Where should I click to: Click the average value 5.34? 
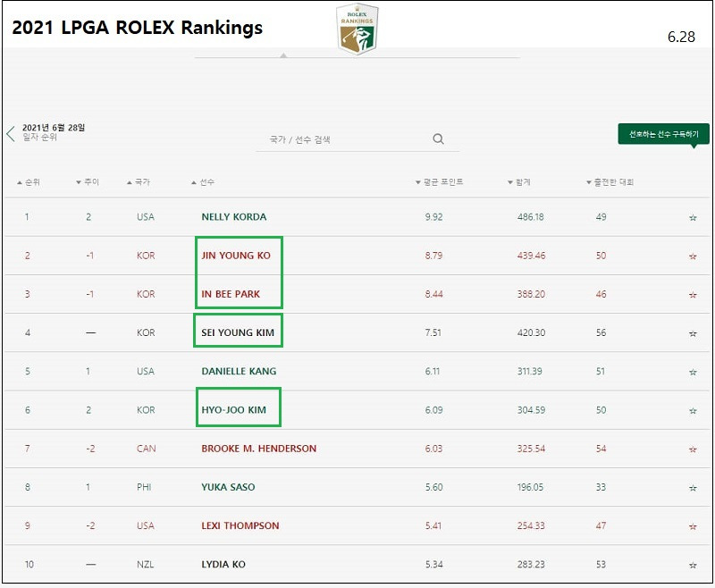pyautogui.click(x=433, y=565)
